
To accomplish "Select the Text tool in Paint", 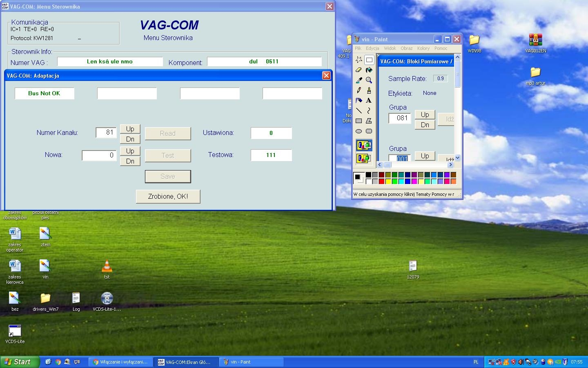I will [369, 101].
